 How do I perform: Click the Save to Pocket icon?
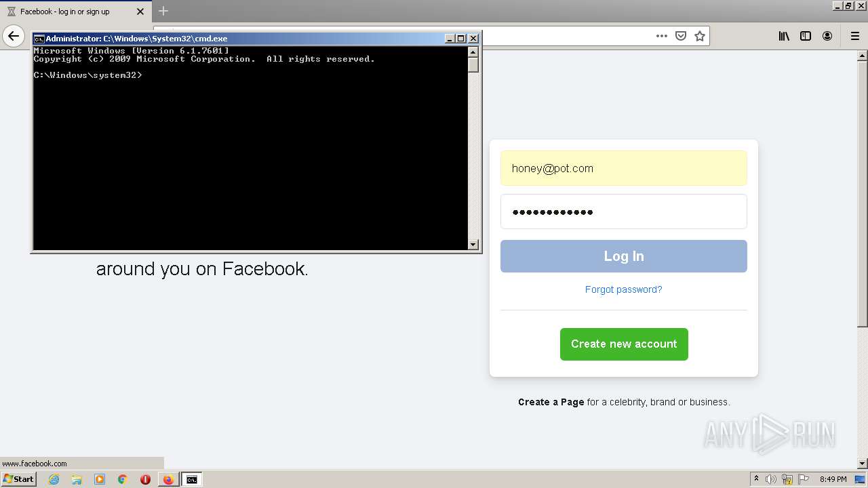(x=681, y=36)
